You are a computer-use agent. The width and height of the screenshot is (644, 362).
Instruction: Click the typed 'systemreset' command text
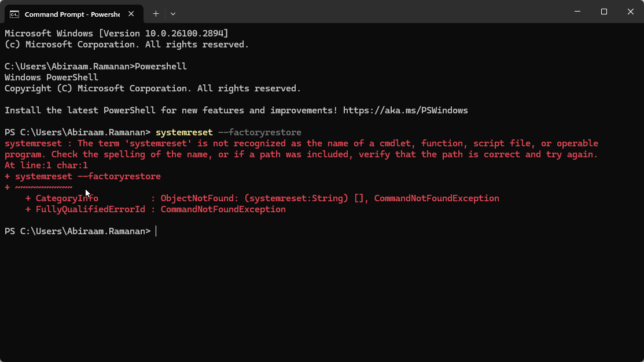tap(184, 132)
